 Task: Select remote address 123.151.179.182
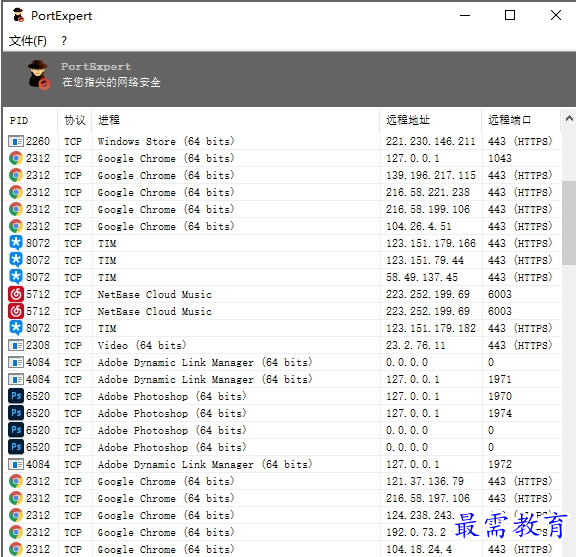431,328
